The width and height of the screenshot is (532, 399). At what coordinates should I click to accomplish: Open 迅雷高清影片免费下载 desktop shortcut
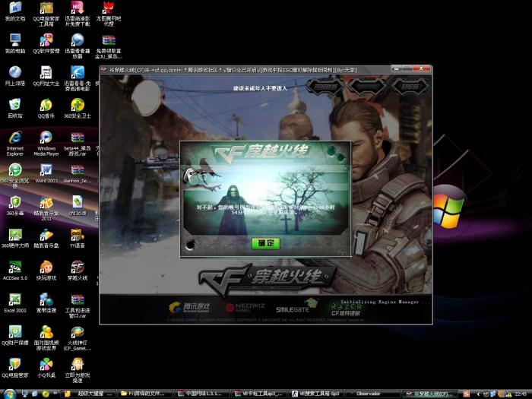[x=78, y=14]
